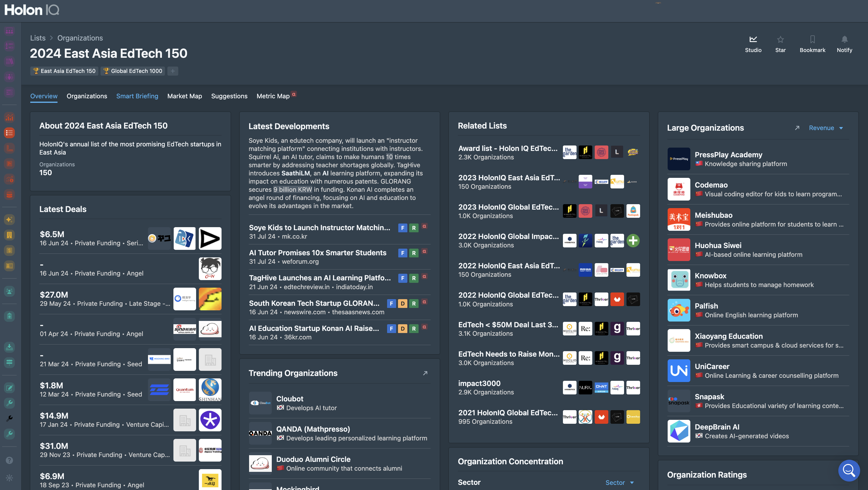Open the AI Tutor Promises 10x article
868x490 pixels.
point(318,253)
